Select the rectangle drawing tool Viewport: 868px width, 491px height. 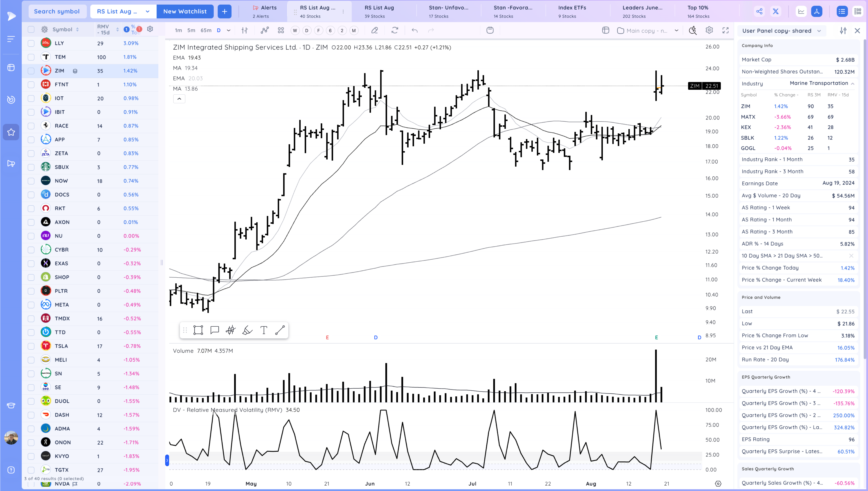[x=198, y=330]
